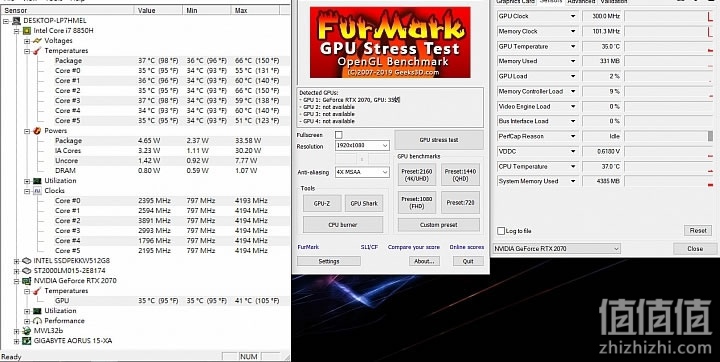Select the INTEL SSDPEKKW512G8 drive icon

click(x=27, y=261)
